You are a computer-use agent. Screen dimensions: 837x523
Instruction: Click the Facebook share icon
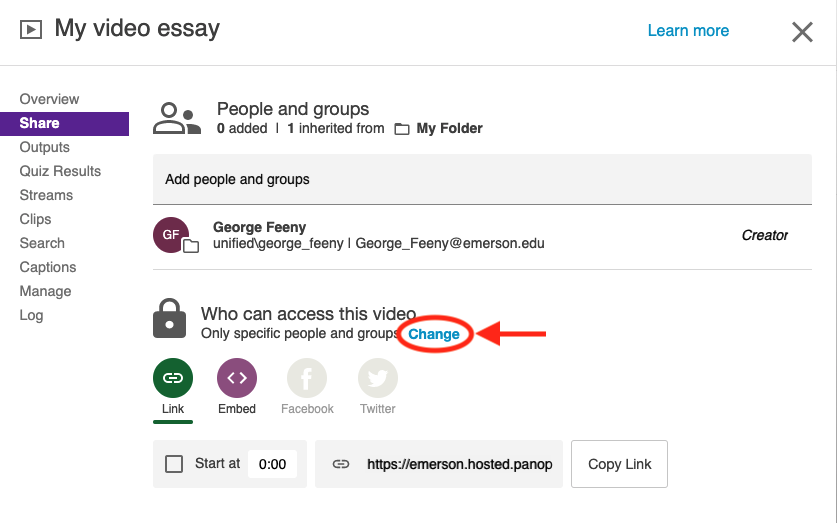coord(307,378)
